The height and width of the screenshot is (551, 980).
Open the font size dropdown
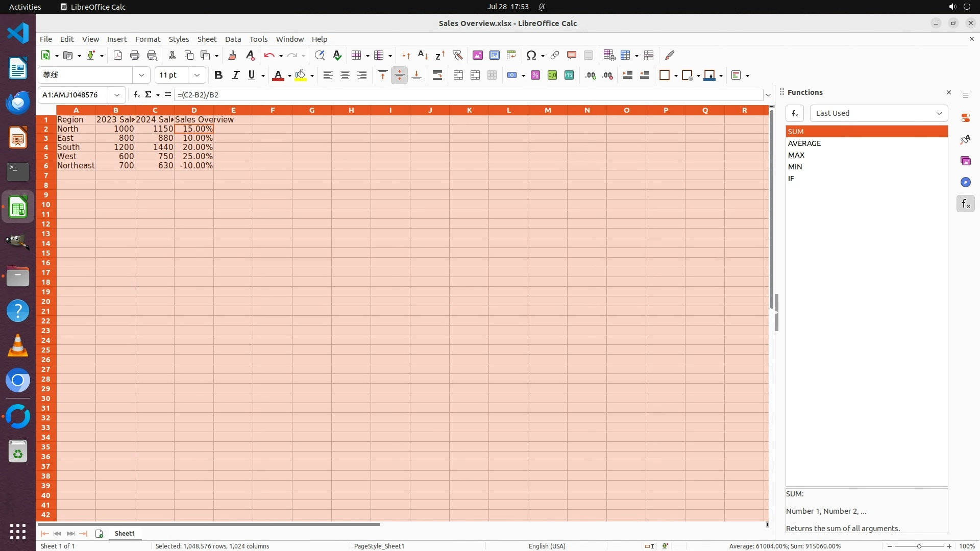pos(197,75)
